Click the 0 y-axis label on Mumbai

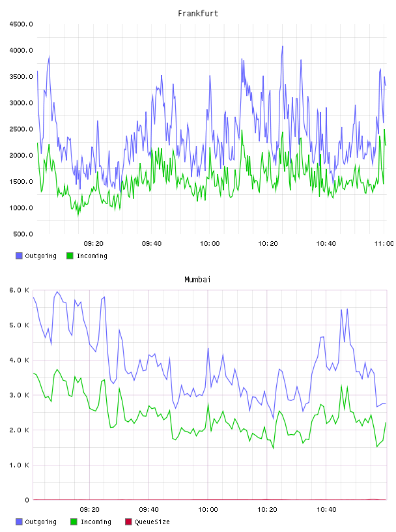[x=27, y=500]
